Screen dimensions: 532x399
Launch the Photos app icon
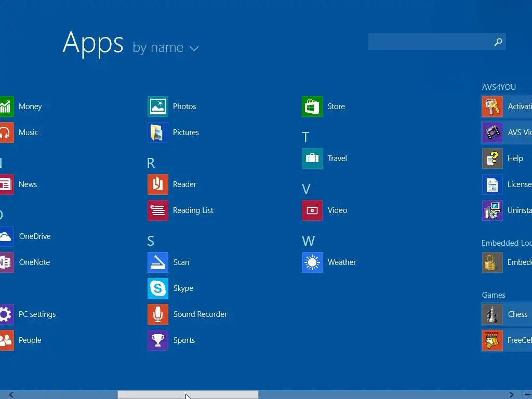coord(158,106)
